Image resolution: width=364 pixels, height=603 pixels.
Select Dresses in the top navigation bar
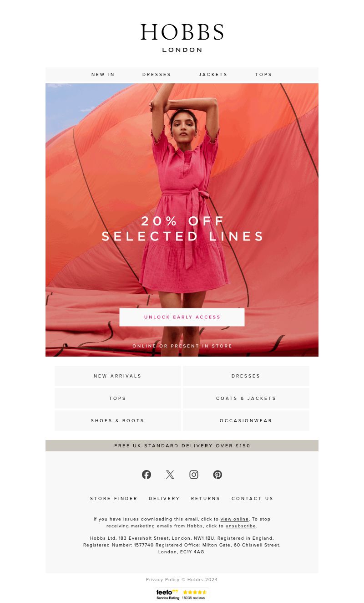click(157, 75)
